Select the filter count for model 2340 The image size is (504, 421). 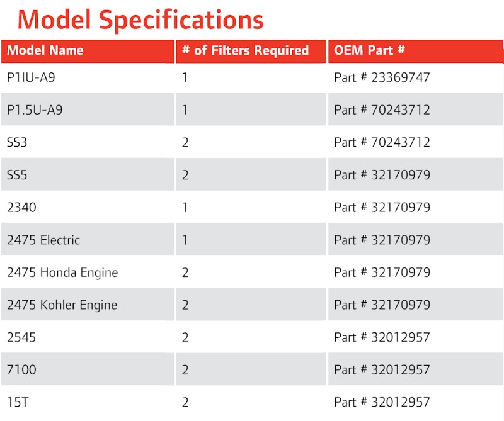click(x=185, y=207)
